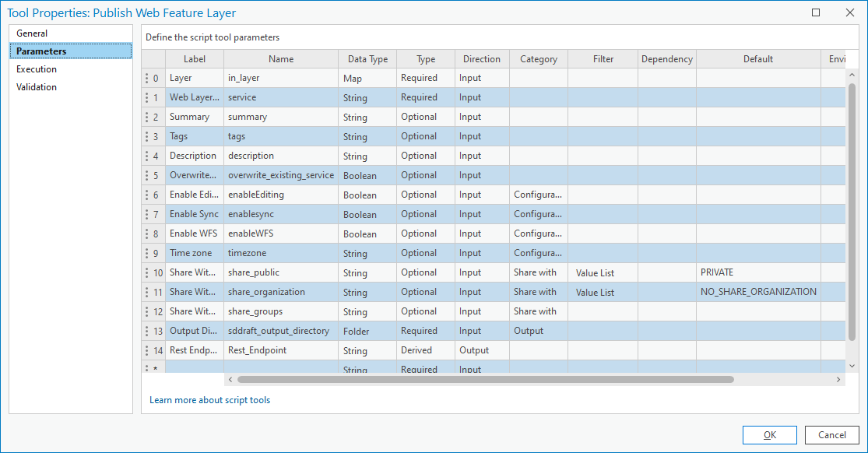Click drag handle icon of row 7
Viewport: 868px width, 453px height.
click(x=146, y=214)
